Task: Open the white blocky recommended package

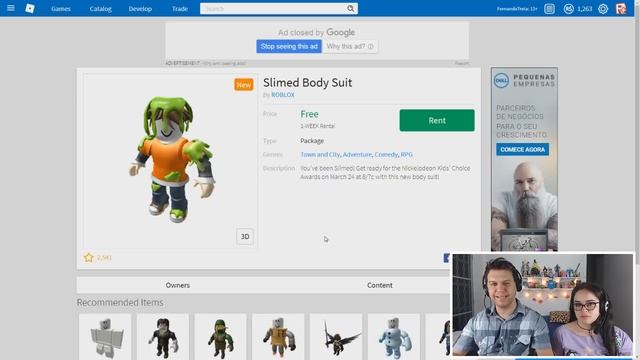Action: (x=105, y=337)
